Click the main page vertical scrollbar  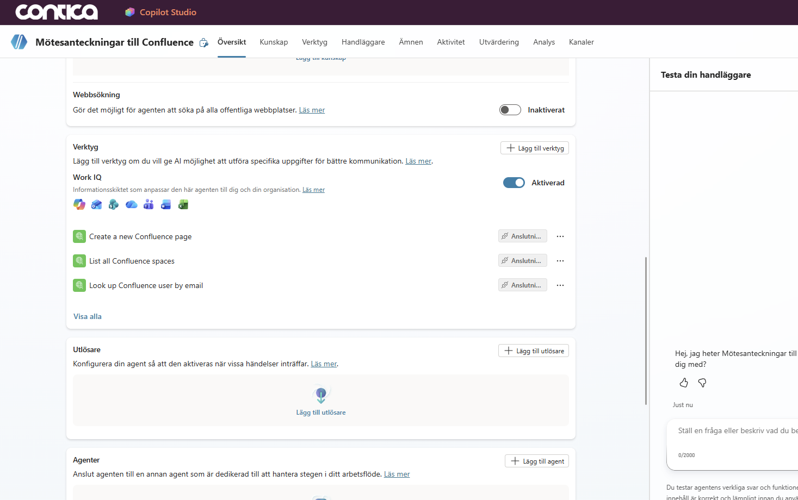click(x=646, y=331)
